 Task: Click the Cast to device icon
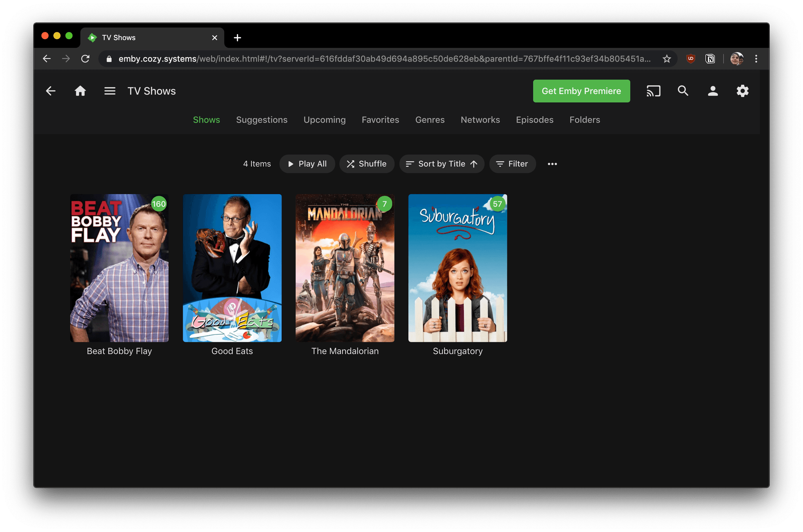[x=653, y=91]
